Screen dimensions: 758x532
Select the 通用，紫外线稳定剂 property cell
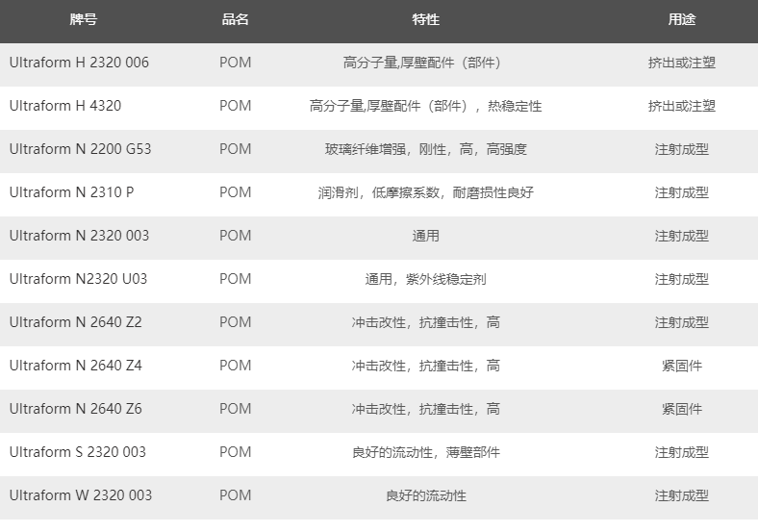click(425, 279)
